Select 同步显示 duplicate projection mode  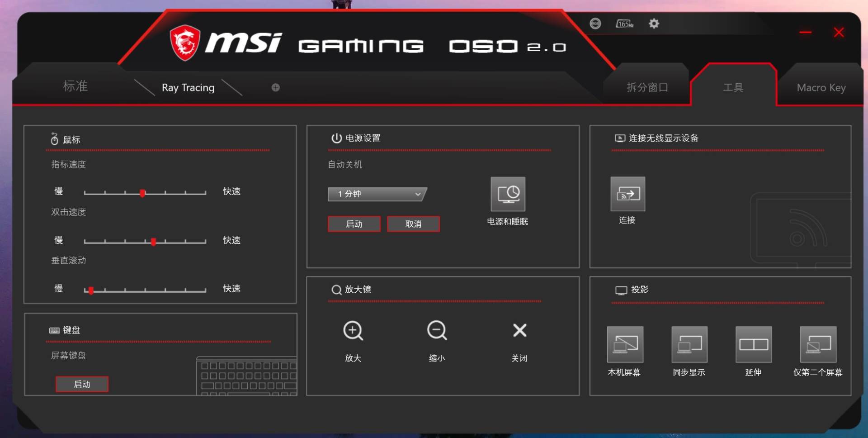(689, 344)
